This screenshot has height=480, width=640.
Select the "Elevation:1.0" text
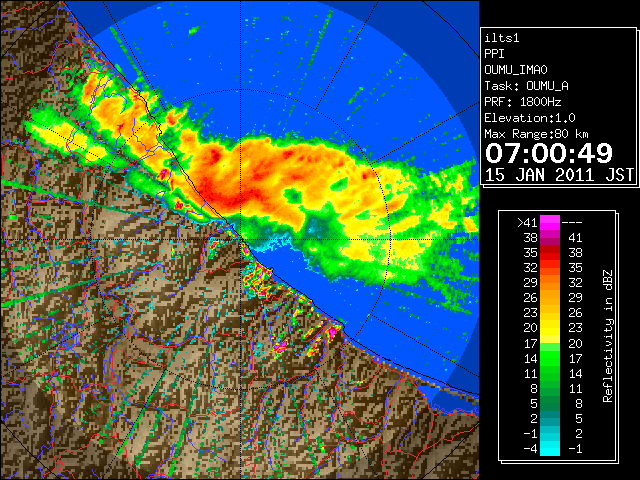tap(530, 118)
